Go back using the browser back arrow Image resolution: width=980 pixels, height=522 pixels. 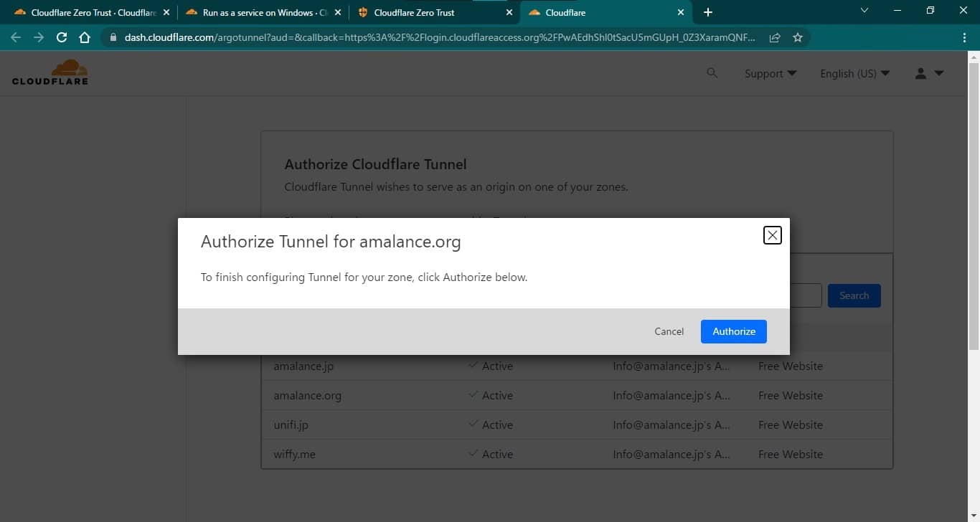pos(16,38)
